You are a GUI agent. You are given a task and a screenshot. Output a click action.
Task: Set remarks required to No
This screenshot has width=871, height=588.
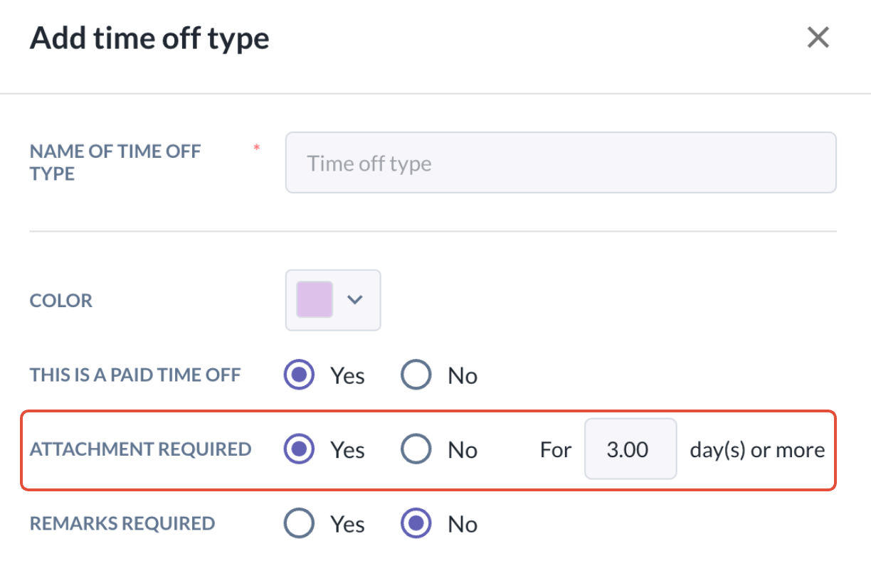click(x=416, y=524)
